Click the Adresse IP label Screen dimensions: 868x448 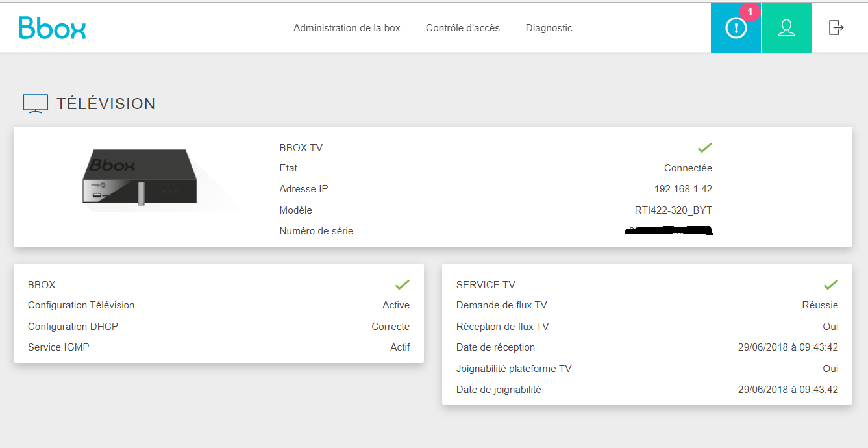[x=304, y=189]
